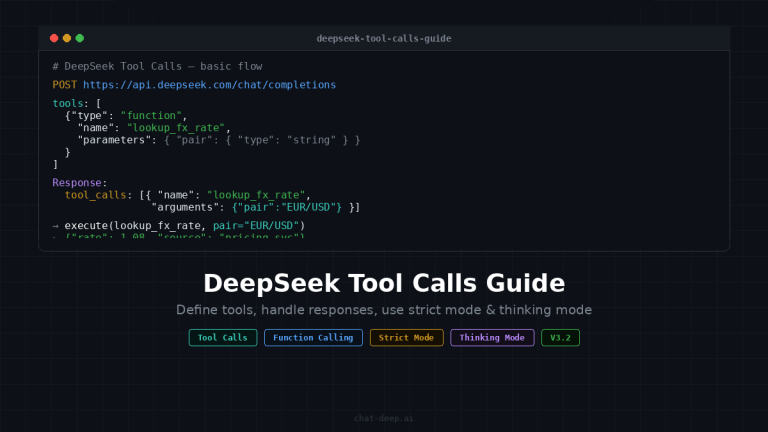This screenshot has height=432, width=768.
Task: Click the red close dot in the title bar
Action: [x=54, y=38]
